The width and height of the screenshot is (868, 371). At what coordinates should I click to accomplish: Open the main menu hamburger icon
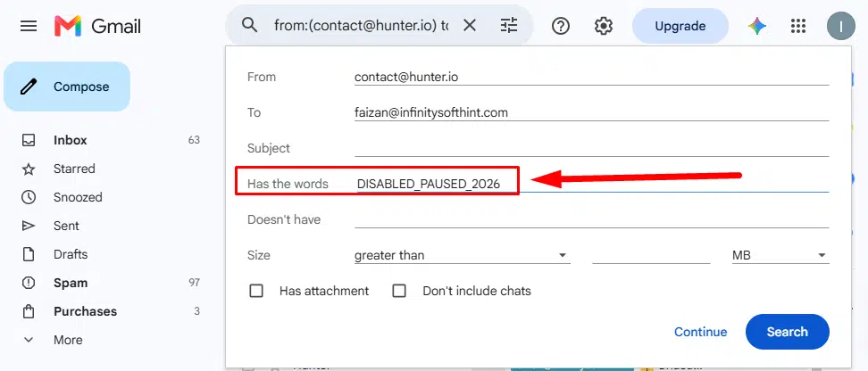tap(29, 26)
